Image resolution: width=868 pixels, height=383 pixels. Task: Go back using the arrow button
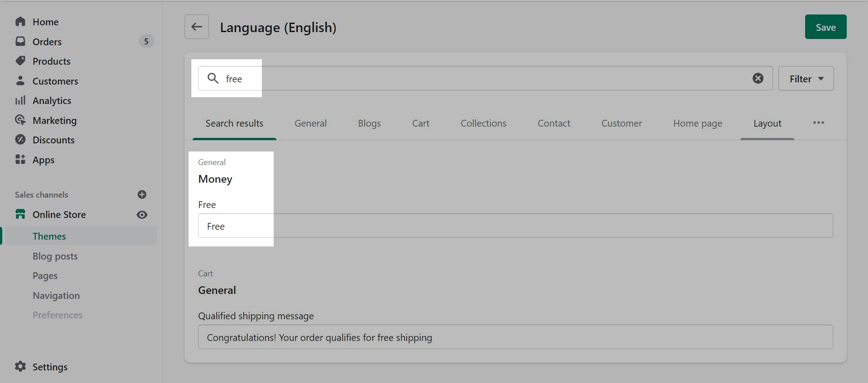[x=197, y=27]
